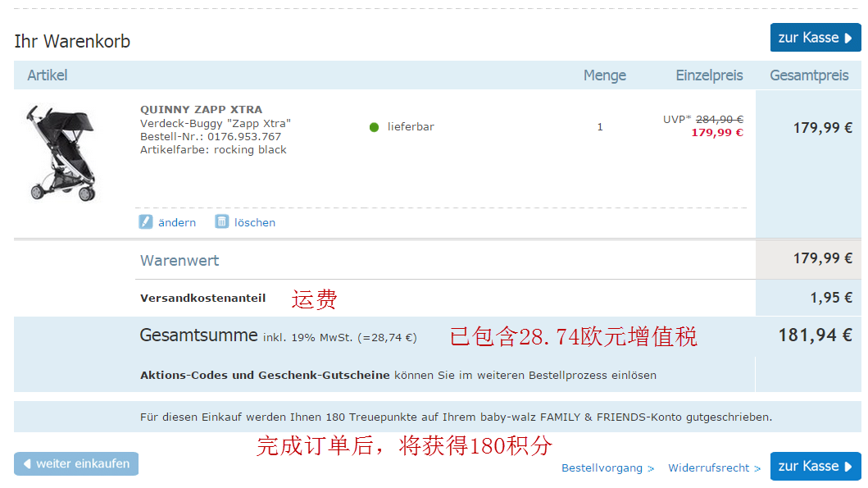Click the 'Artikelfarbe: rocking black' text

pyautogui.click(x=213, y=150)
